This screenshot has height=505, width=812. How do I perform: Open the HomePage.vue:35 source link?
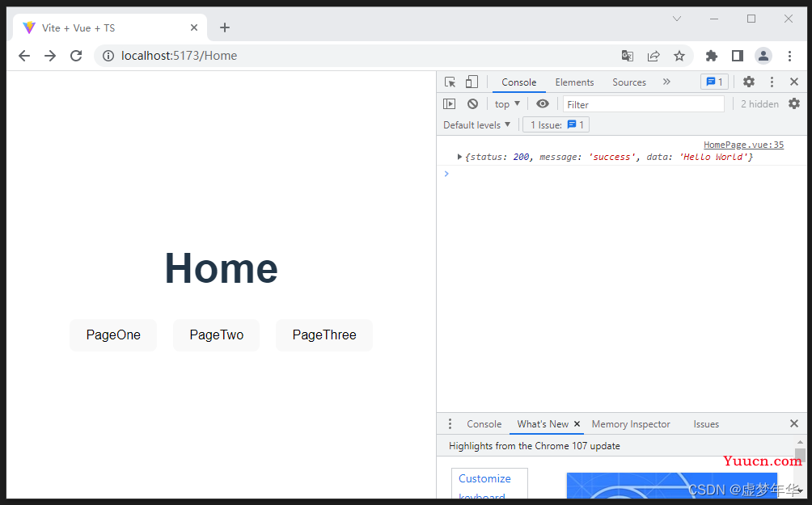click(x=743, y=145)
